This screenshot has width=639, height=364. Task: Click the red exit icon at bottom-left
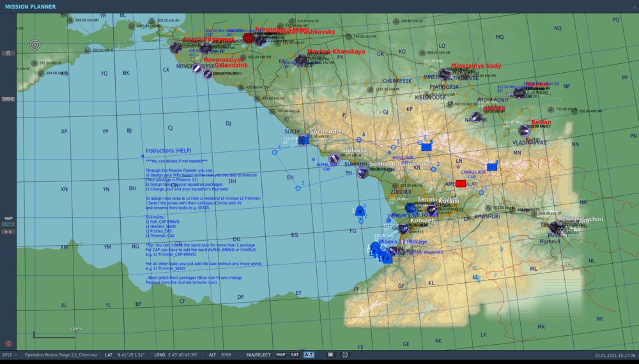(x=8, y=344)
